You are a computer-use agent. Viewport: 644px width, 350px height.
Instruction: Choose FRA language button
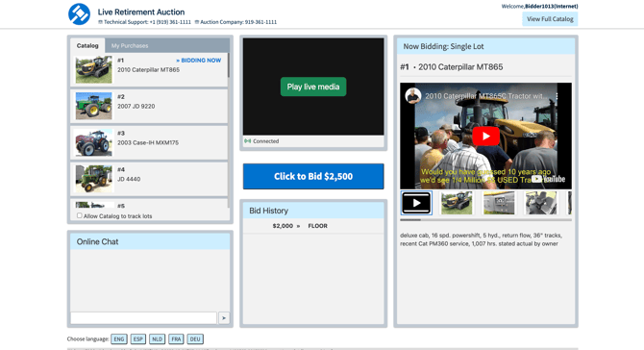tap(176, 338)
